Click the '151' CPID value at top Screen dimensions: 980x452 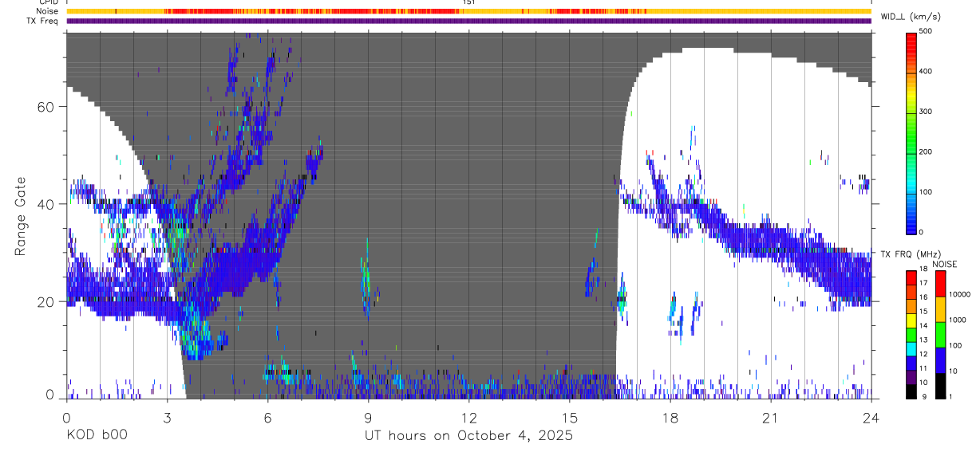(x=468, y=2)
